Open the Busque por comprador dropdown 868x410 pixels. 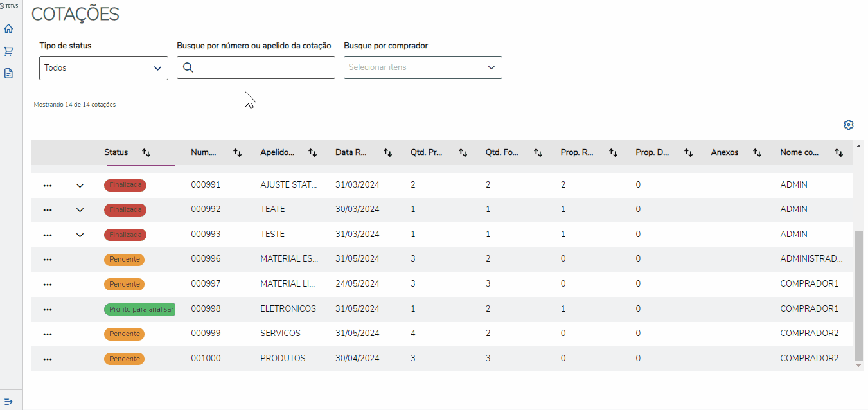pos(423,67)
